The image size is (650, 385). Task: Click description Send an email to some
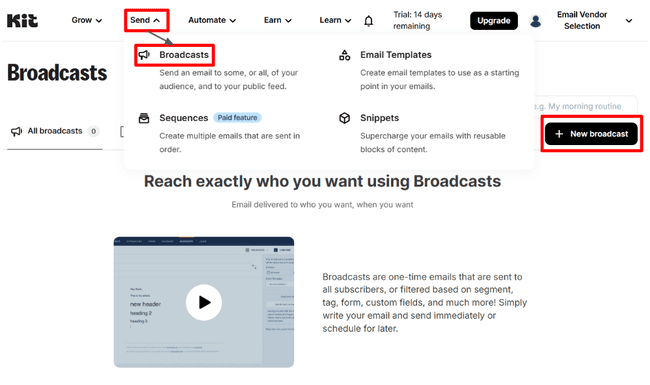coord(228,80)
